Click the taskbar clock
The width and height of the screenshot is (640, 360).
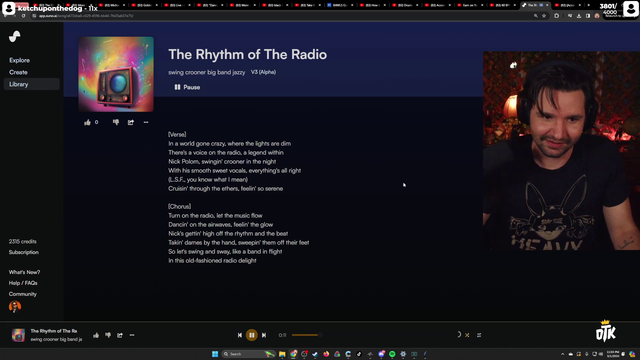pyautogui.click(x=613, y=354)
